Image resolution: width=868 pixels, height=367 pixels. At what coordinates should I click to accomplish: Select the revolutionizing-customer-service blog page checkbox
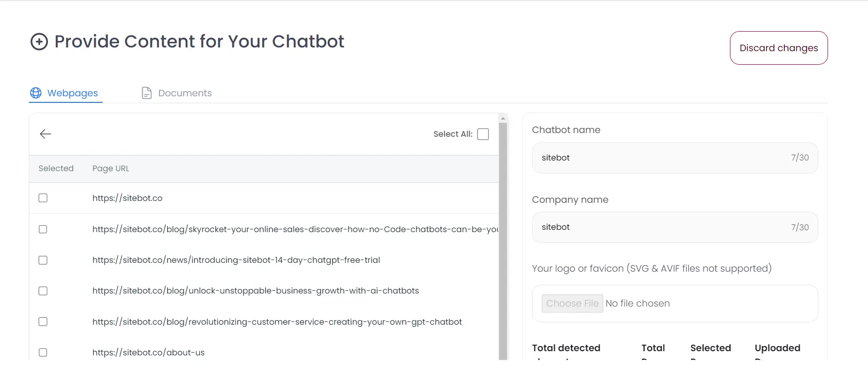coord(43,322)
